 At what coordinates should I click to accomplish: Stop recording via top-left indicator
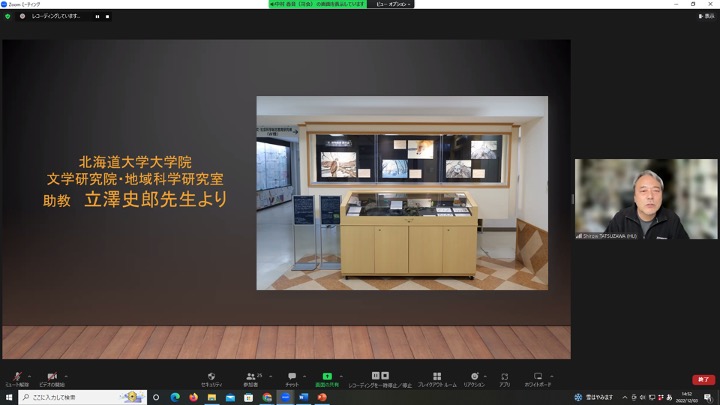pos(107,17)
